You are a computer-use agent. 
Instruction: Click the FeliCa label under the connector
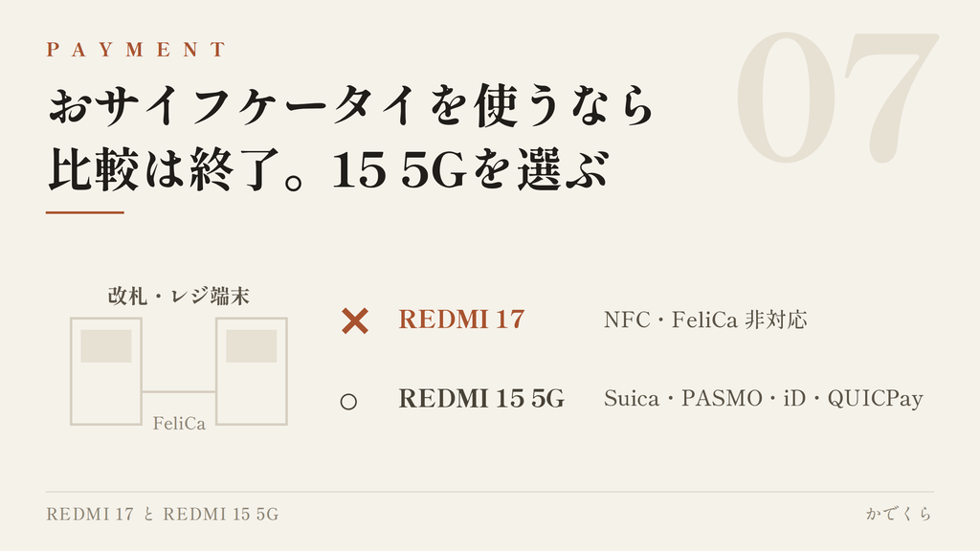click(179, 424)
